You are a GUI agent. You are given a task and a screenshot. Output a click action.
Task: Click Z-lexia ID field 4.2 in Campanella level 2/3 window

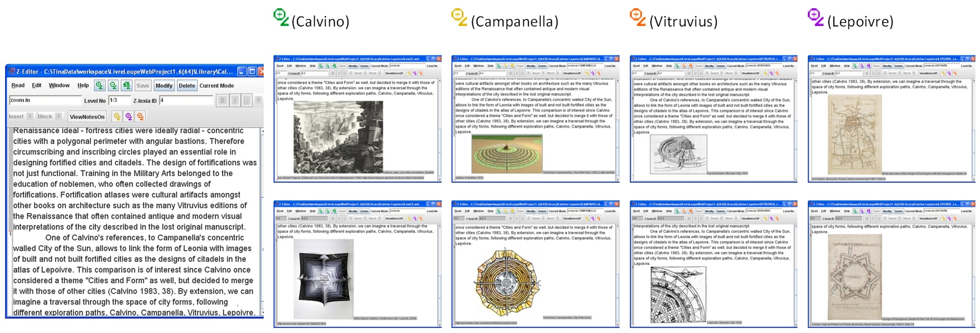click(x=492, y=73)
